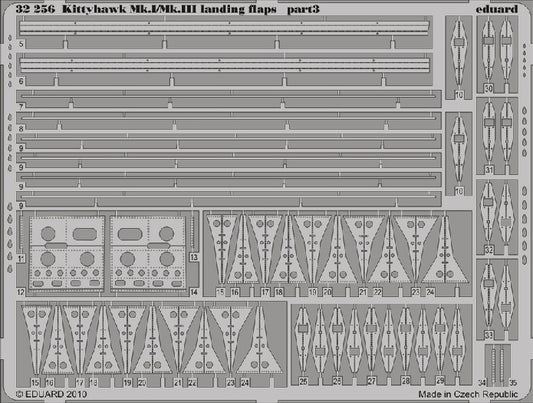The image size is (533, 403).
Task: Click the '© EDUARD 2010' copyright text
Action: [51, 394]
